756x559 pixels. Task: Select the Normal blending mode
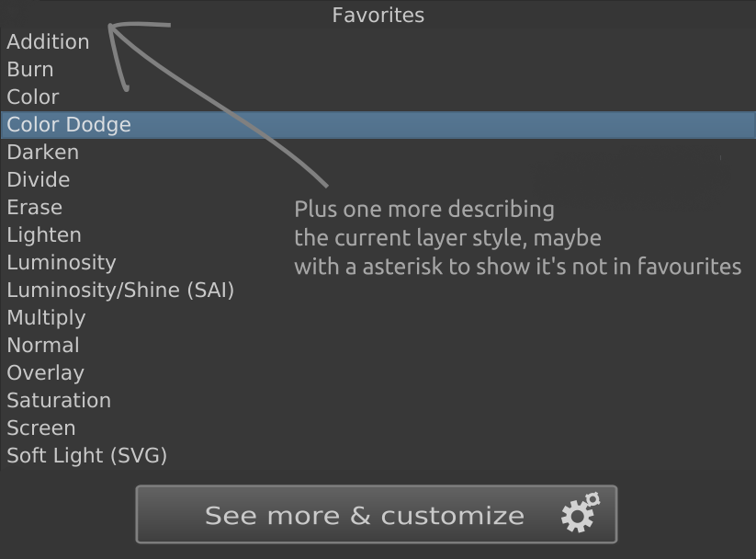43,346
